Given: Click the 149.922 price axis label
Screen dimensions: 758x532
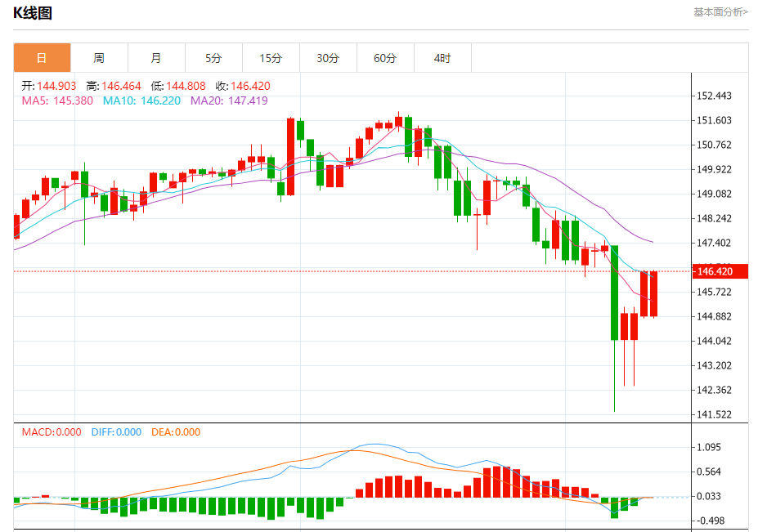Looking at the screenshot, I should 714,169.
